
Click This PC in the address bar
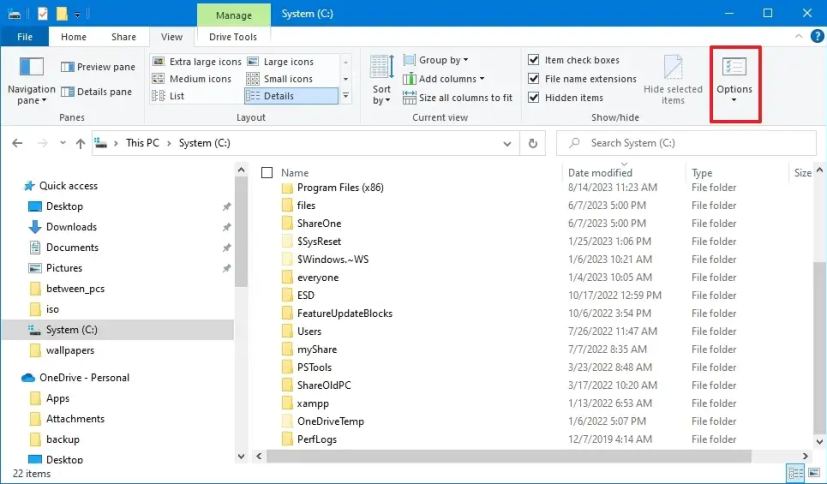[142, 143]
